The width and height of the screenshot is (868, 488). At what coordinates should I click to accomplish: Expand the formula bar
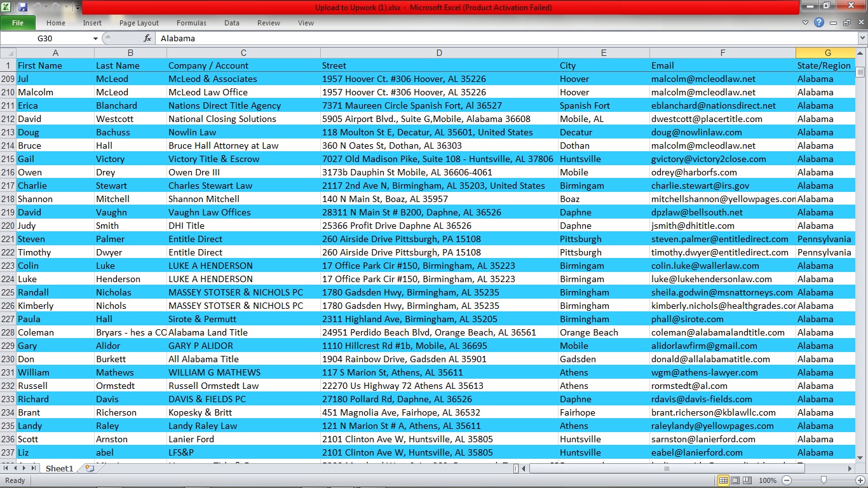(x=862, y=38)
